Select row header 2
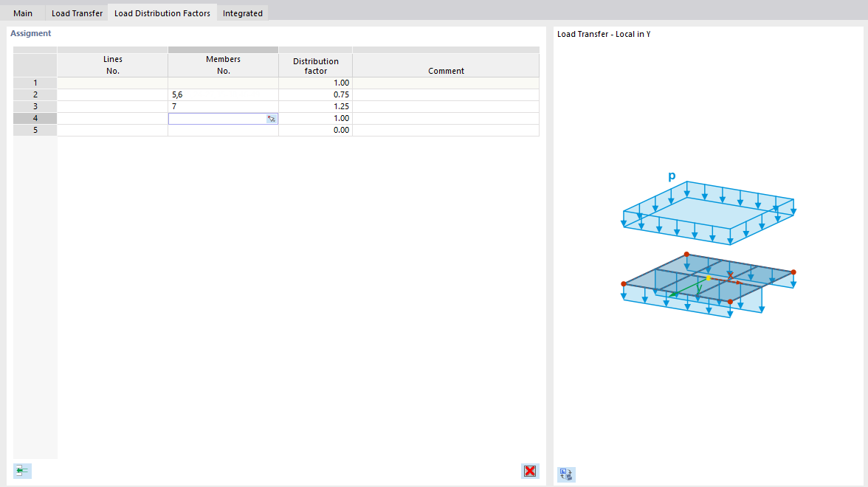868x487 pixels. 35,94
